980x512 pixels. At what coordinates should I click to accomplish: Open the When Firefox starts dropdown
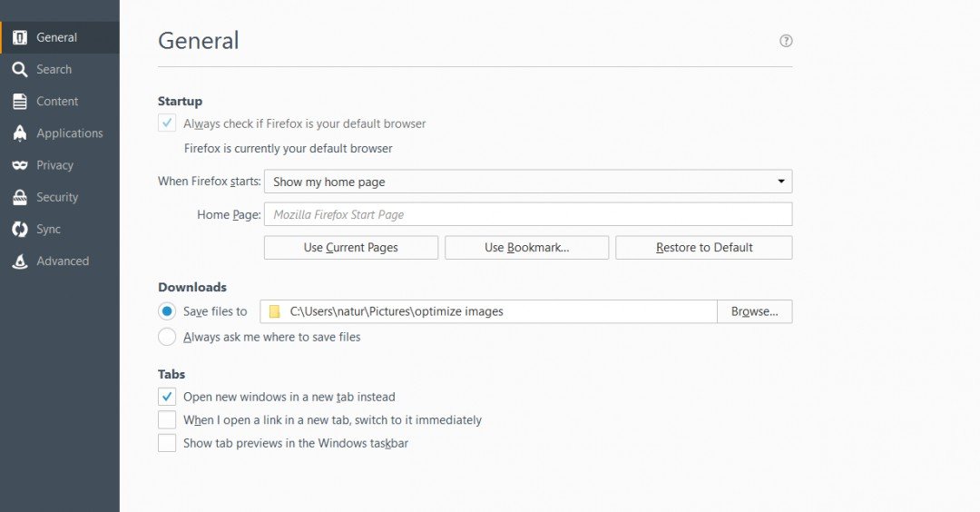(528, 182)
